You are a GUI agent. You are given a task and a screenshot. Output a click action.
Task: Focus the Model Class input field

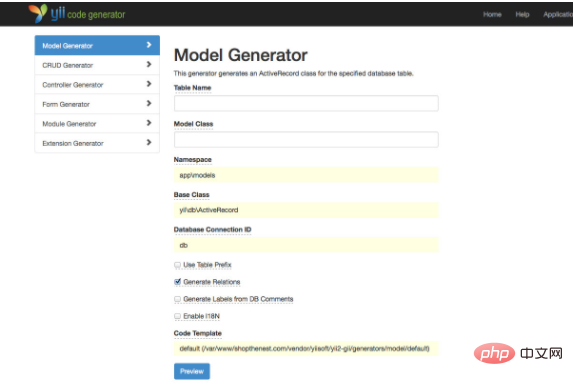(x=306, y=140)
